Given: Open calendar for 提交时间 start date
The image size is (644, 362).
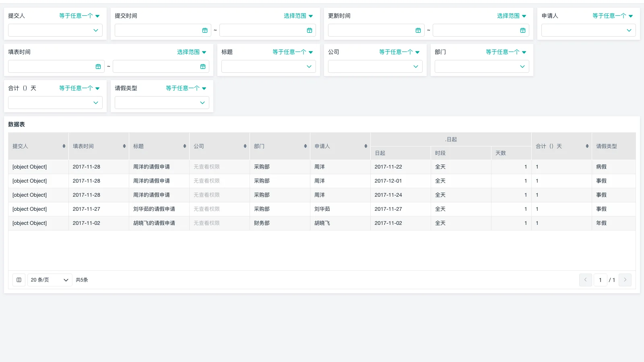Looking at the screenshot, I should 205,30.
